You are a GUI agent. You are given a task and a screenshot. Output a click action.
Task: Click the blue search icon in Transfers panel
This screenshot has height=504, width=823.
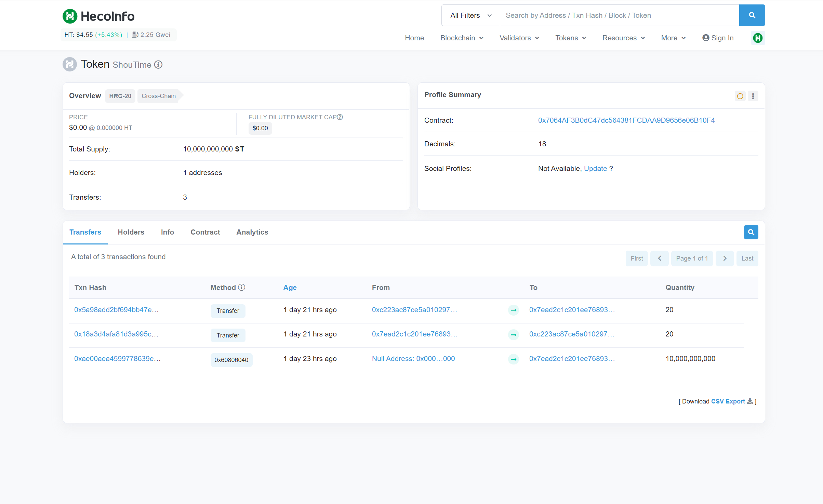tap(751, 232)
